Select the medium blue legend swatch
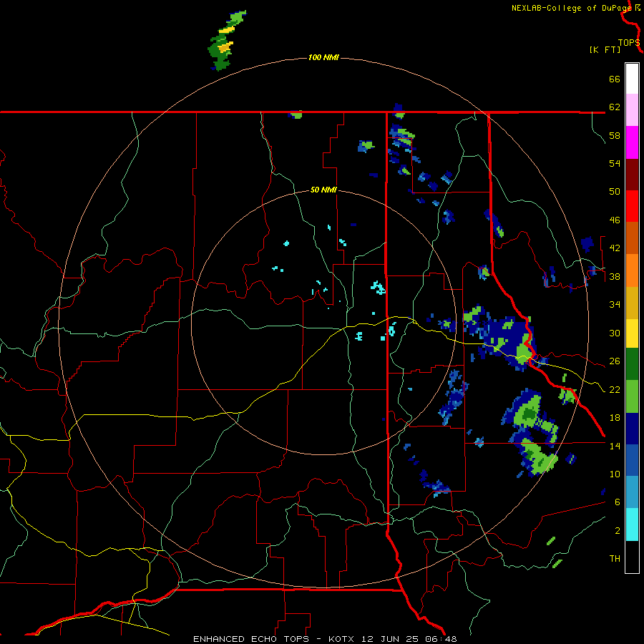 click(632, 460)
